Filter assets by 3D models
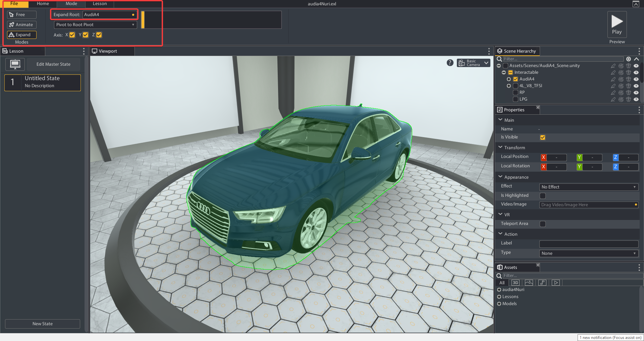 [x=516, y=283]
